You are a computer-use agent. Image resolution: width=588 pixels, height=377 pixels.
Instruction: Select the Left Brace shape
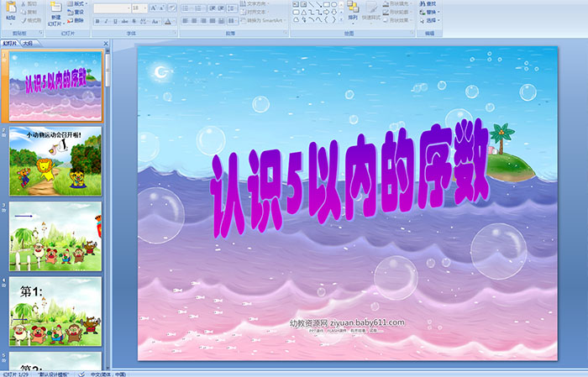[327, 20]
